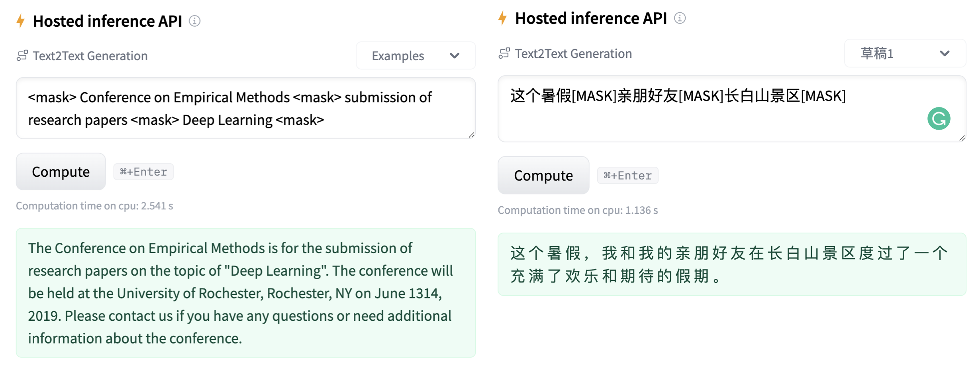Click the ⌘+Enter hint below the Chinese input
The height and width of the screenshot is (367, 980).
627,176
